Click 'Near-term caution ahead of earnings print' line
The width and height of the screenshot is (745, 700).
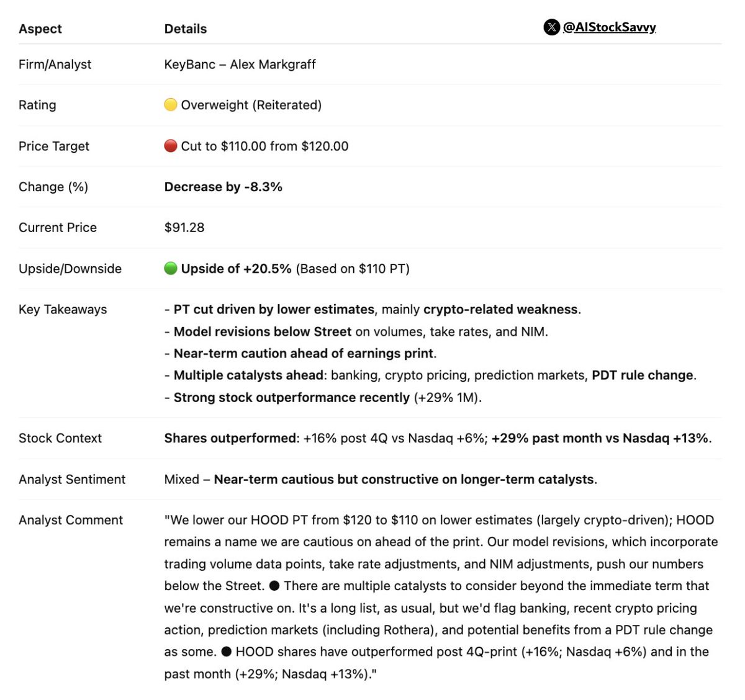(x=305, y=354)
